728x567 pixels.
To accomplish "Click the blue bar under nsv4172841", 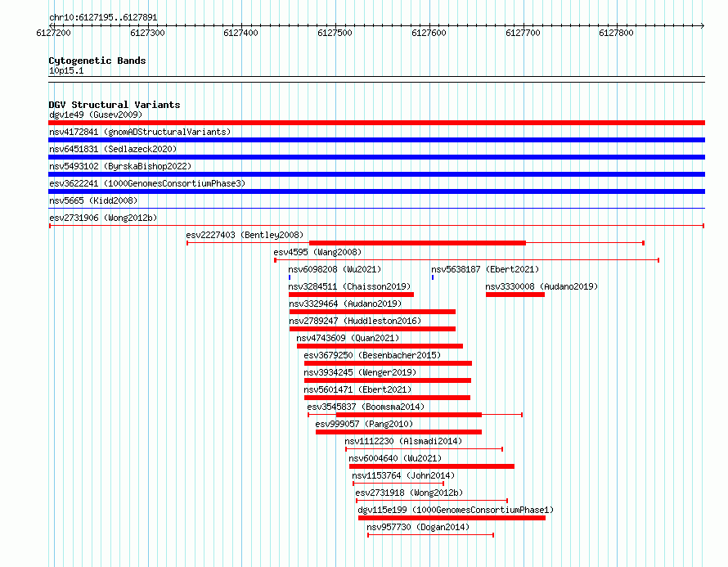I will (x=376, y=140).
